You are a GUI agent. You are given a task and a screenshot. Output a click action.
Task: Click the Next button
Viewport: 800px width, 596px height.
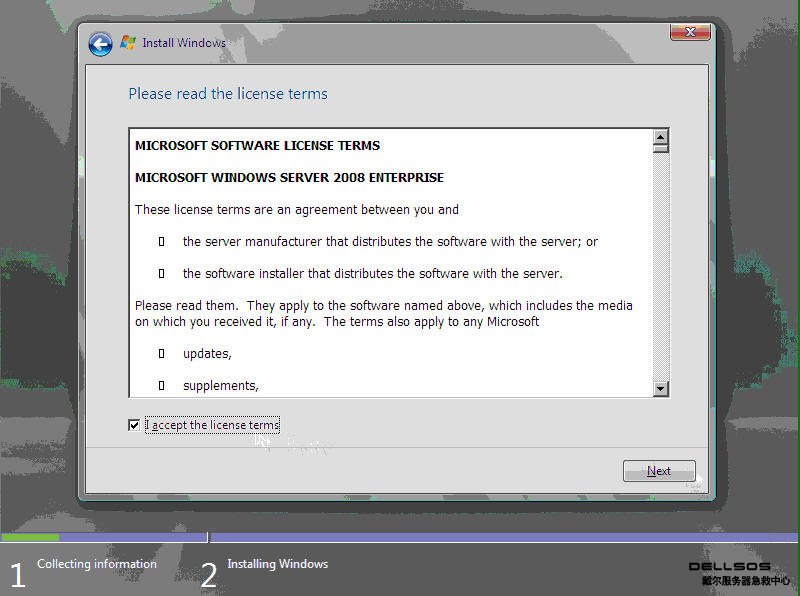[659, 471]
